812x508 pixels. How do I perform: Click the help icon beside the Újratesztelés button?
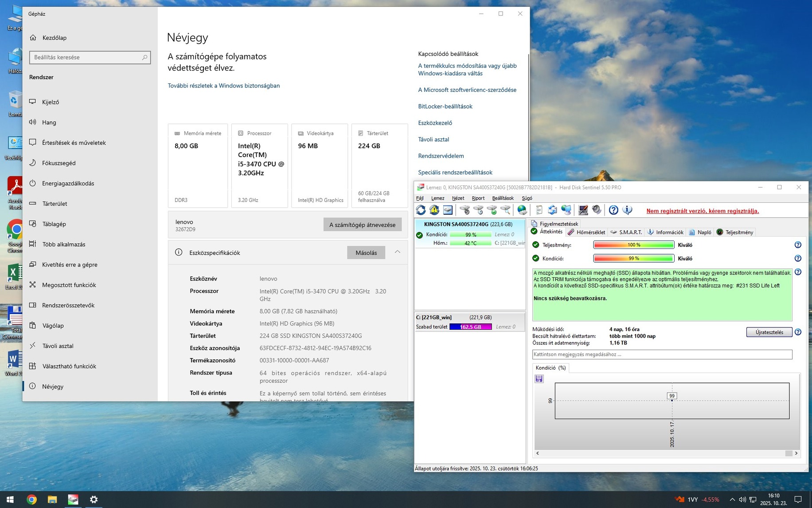point(798,332)
